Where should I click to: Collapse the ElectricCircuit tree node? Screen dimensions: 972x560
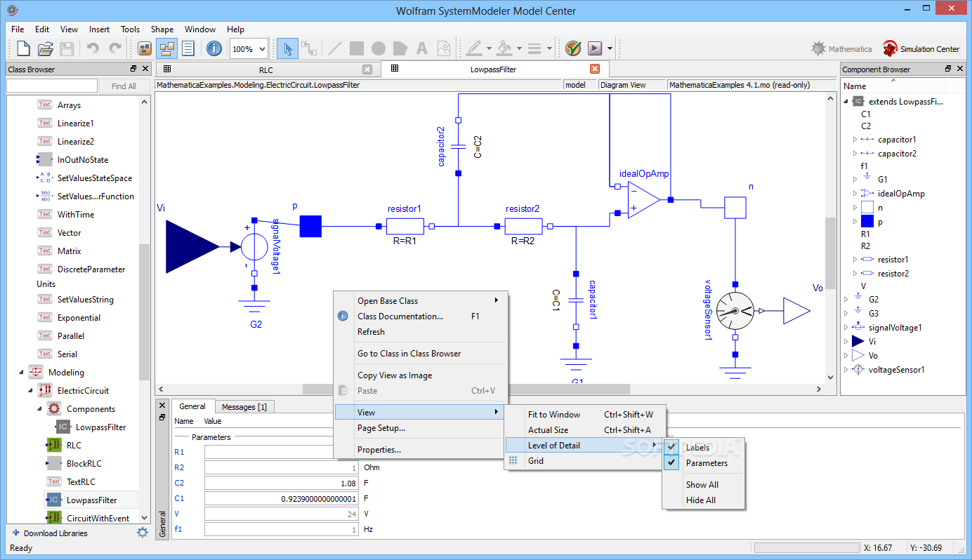[30, 391]
